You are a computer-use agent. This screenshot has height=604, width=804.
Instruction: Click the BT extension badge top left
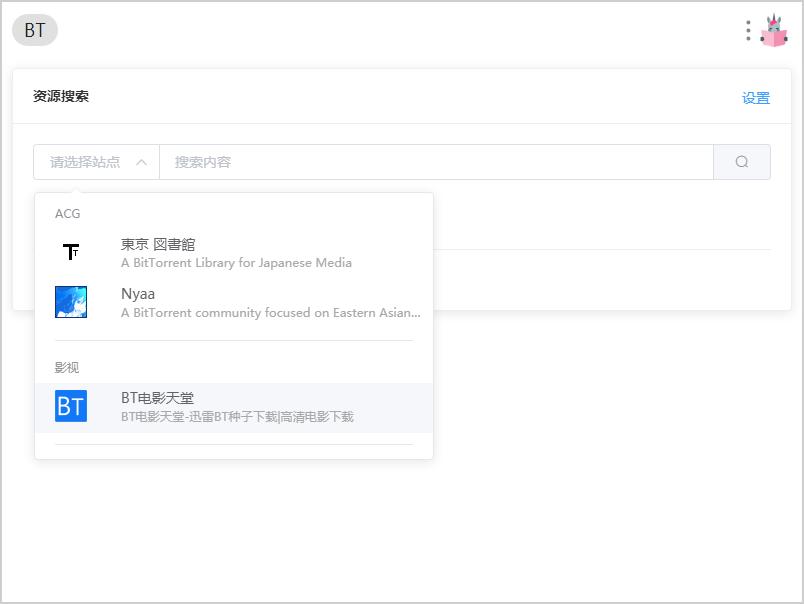tap(34, 31)
